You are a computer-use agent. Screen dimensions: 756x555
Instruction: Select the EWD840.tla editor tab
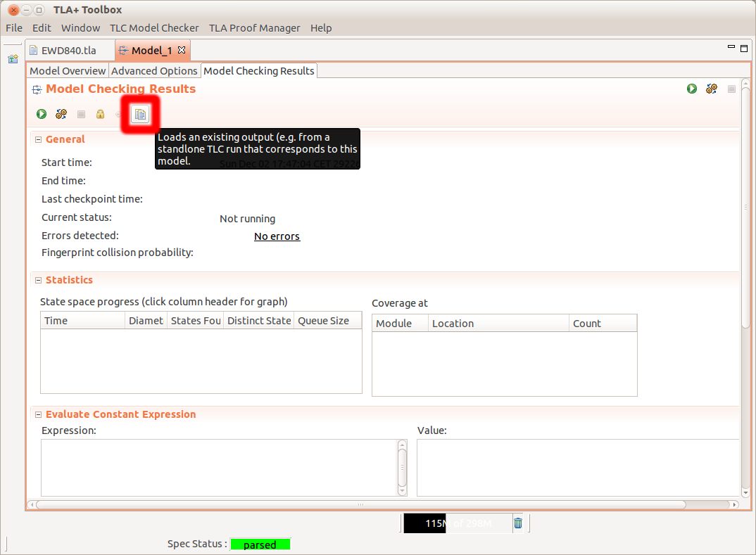coord(69,50)
